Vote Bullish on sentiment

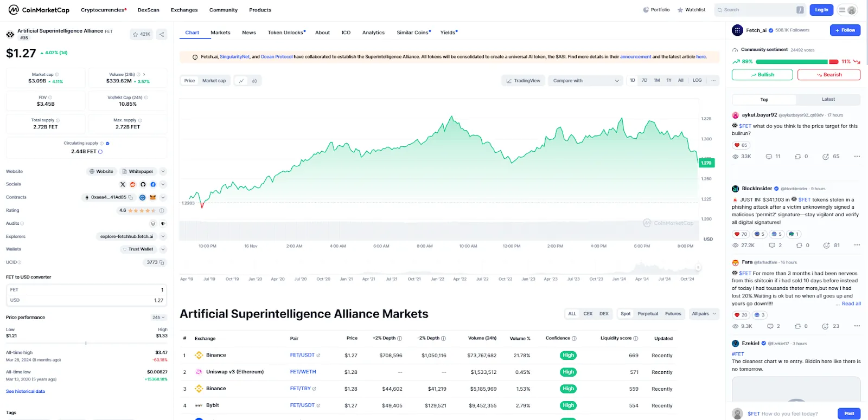coord(762,75)
